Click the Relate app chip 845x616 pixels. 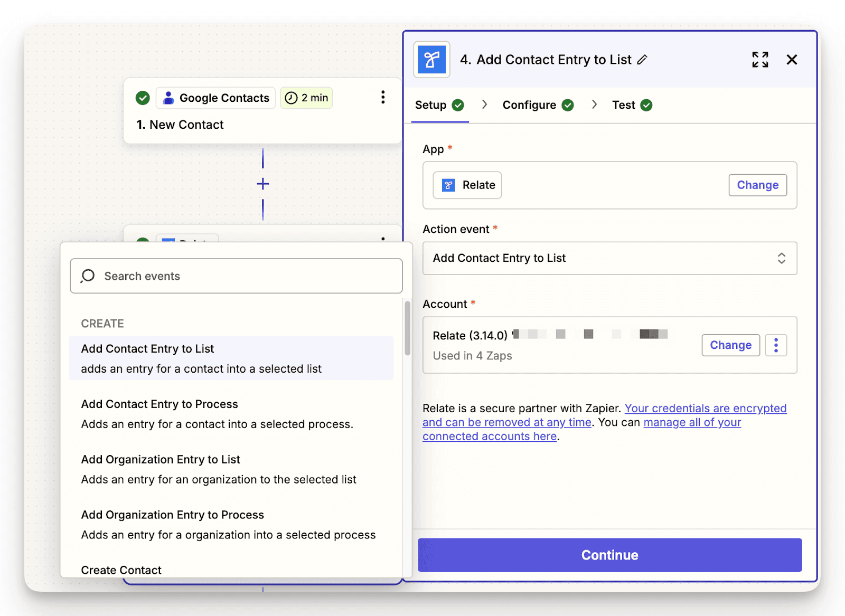[467, 185]
